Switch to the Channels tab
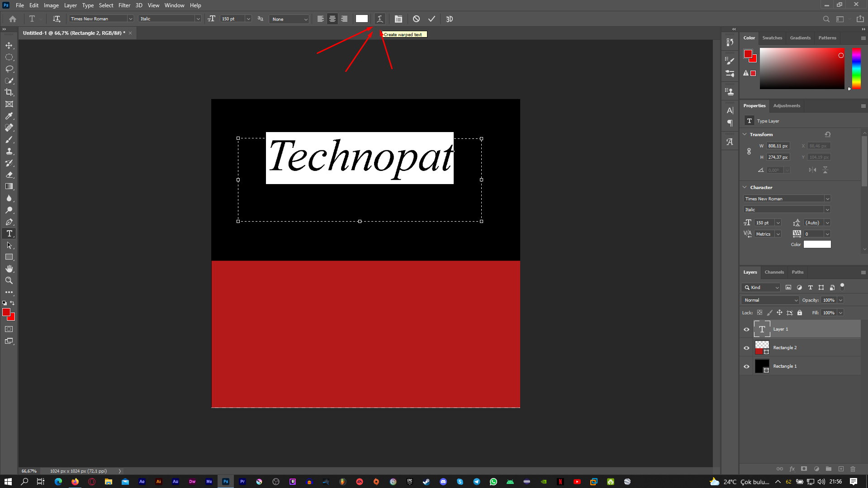This screenshot has width=868, height=488. click(x=774, y=272)
